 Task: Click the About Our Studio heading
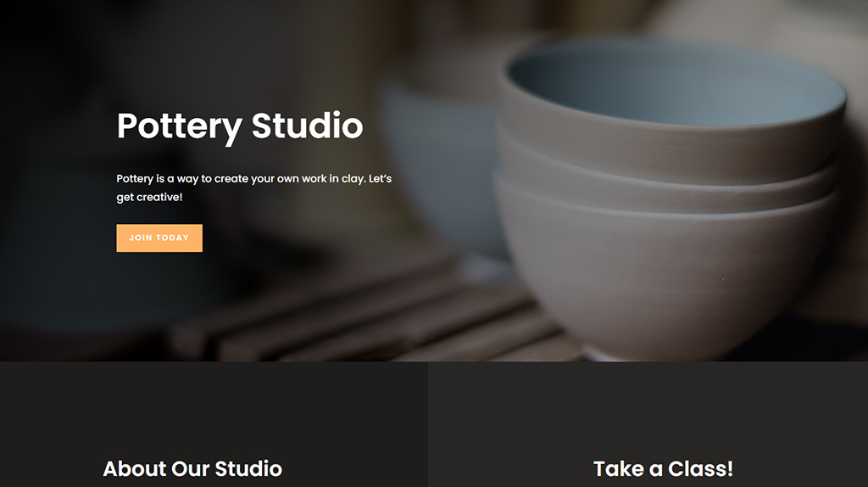(192, 468)
